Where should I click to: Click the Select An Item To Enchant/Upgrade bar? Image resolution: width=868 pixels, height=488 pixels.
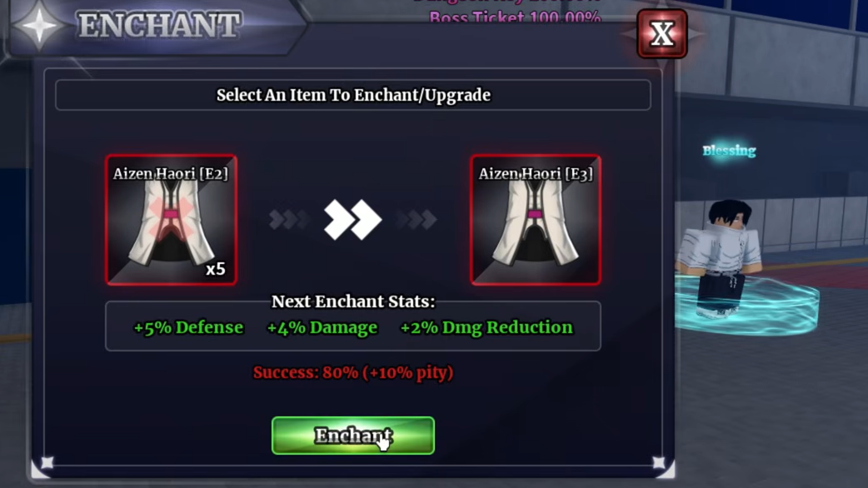pos(353,95)
